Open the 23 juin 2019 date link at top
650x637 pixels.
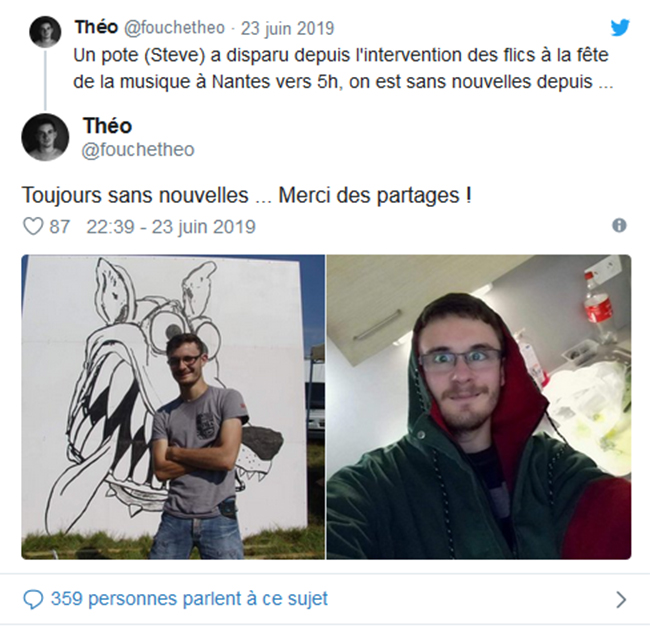pyautogui.click(x=288, y=28)
